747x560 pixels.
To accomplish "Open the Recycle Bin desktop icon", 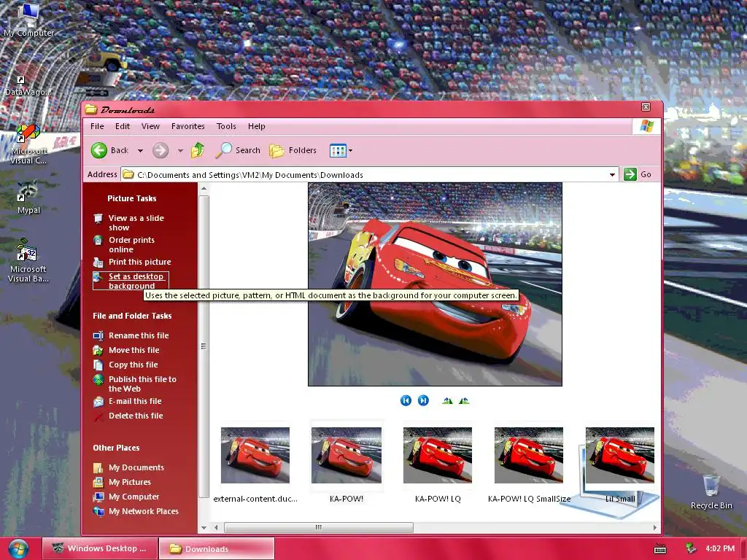I will coord(711,491).
